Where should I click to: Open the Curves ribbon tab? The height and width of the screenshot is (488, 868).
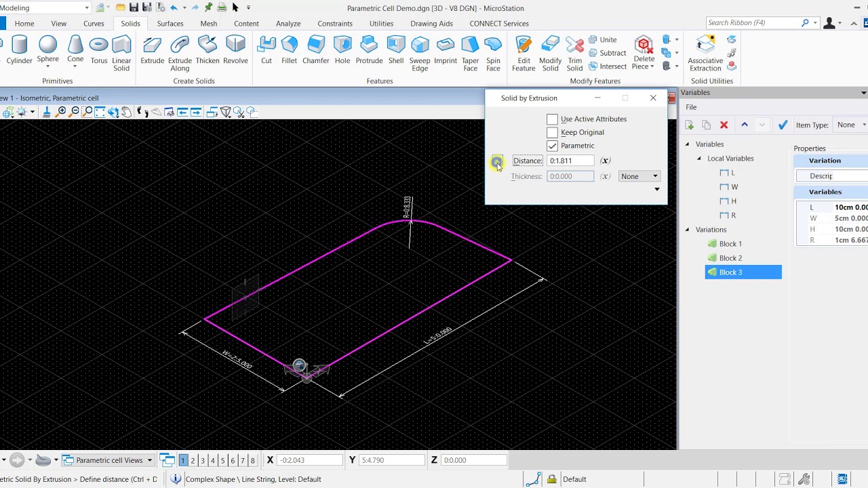tap(94, 23)
